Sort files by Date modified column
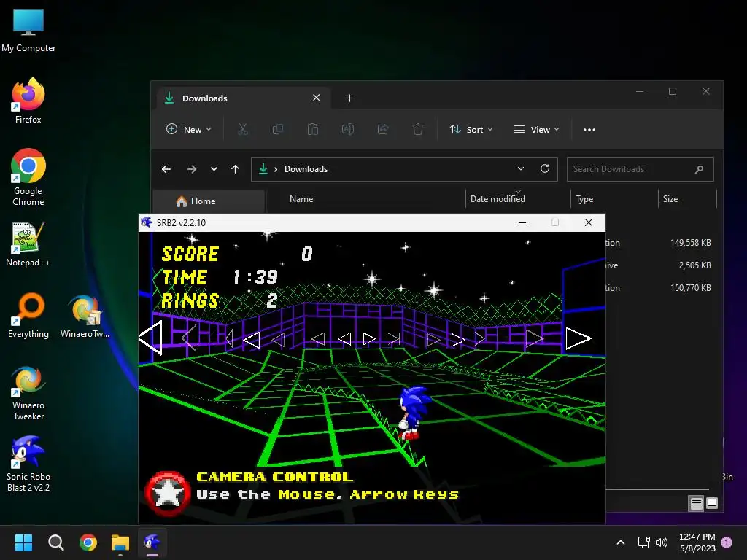 pos(498,199)
